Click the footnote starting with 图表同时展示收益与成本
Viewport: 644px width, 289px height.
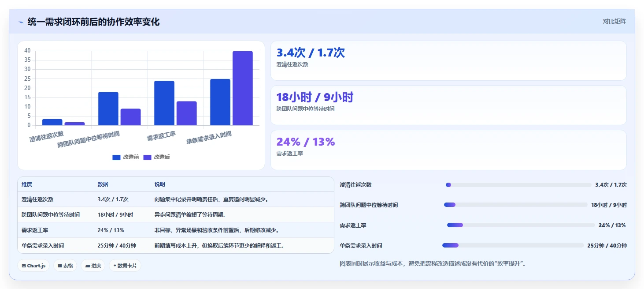(x=433, y=263)
